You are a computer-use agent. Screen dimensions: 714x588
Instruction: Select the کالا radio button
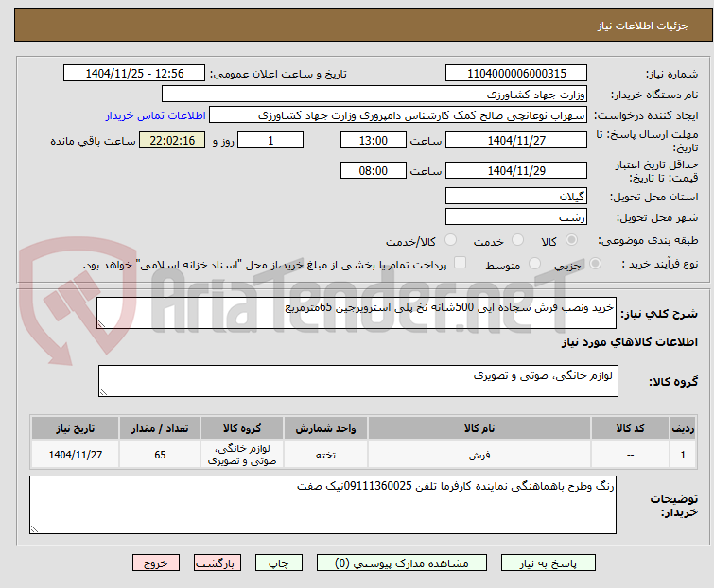pyautogui.click(x=571, y=240)
